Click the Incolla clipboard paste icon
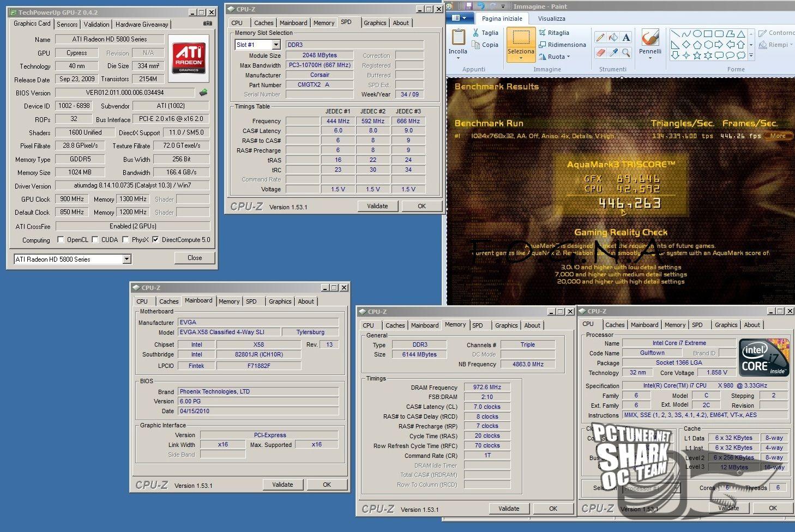The width and height of the screenshot is (795, 532). pos(458,37)
